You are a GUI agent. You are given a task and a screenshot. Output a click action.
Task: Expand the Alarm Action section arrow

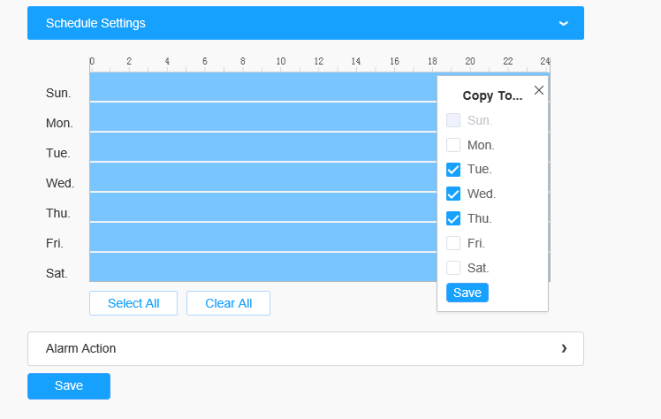click(x=563, y=349)
